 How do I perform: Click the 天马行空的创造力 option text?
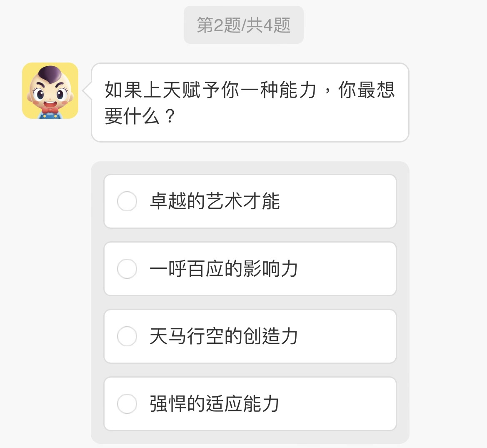(x=224, y=336)
